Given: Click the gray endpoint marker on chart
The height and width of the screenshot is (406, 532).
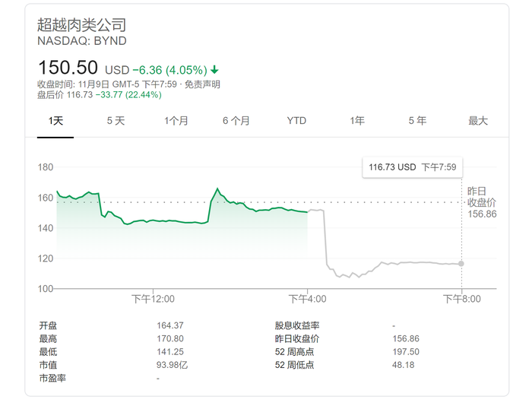Looking at the screenshot, I should click(x=461, y=263).
